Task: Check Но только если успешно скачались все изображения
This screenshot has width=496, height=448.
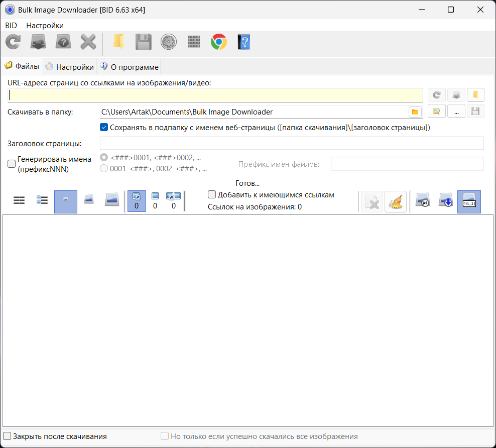Action: (165, 436)
